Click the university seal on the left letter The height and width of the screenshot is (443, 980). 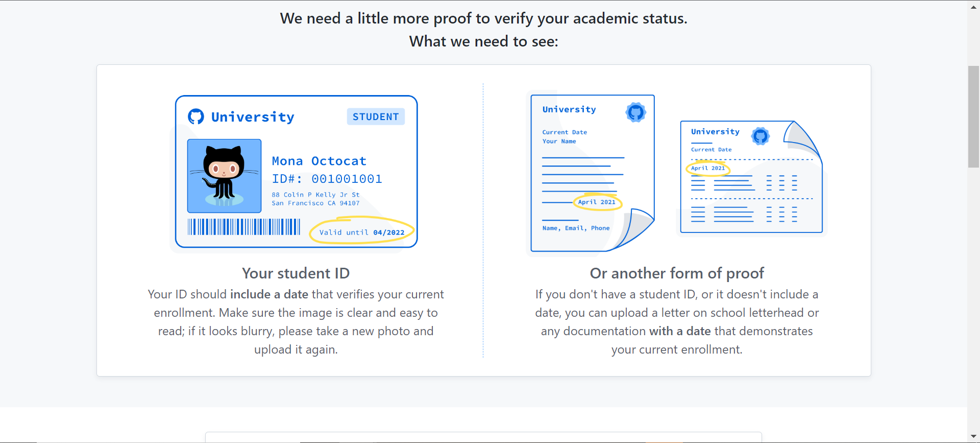pyautogui.click(x=636, y=112)
